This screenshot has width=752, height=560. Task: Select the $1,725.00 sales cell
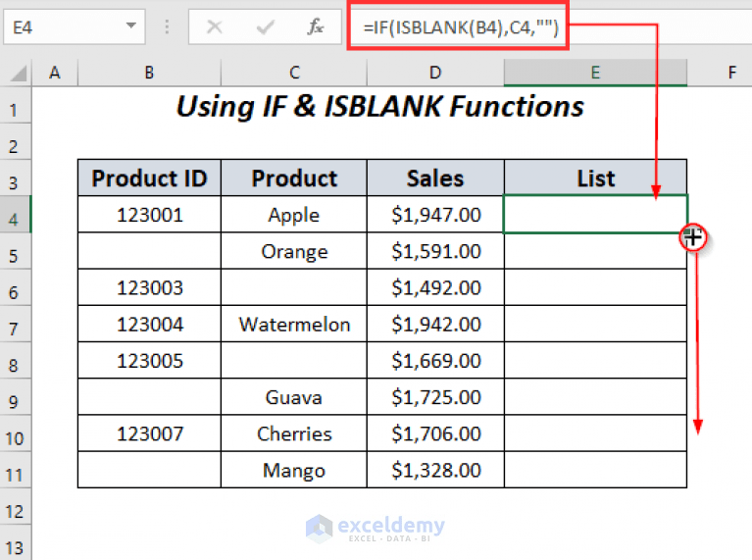point(435,397)
